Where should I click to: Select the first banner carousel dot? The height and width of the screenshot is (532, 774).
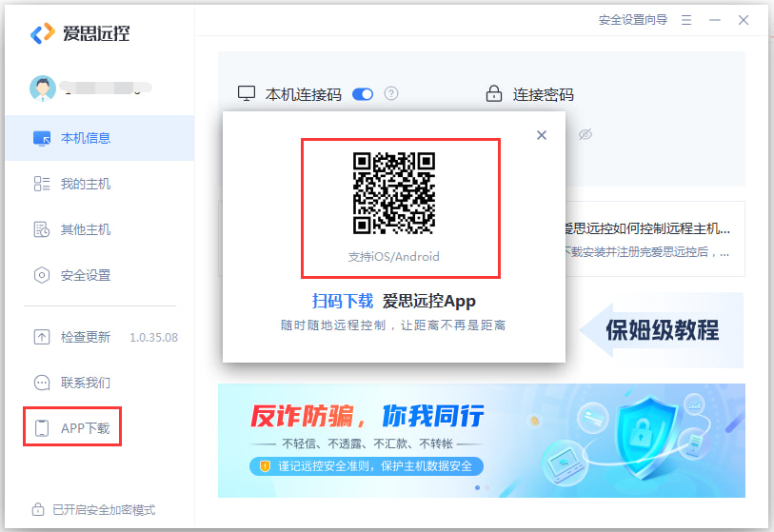pos(476,487)
